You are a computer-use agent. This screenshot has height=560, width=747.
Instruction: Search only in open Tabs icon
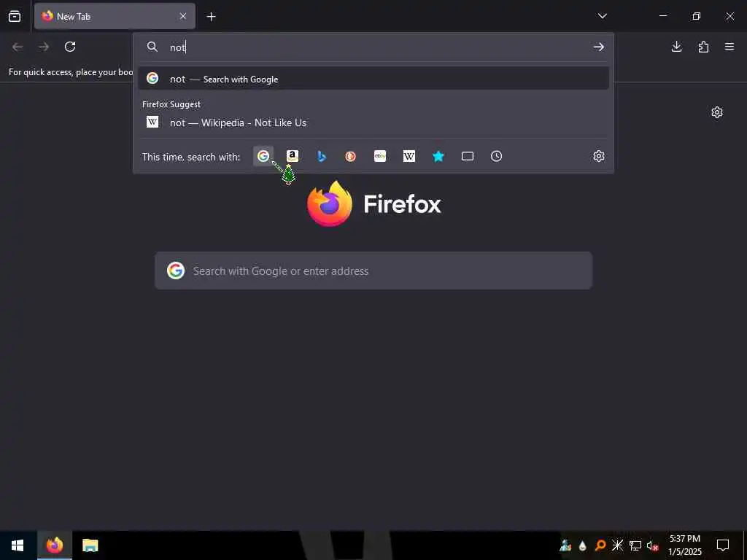(468, 156)
